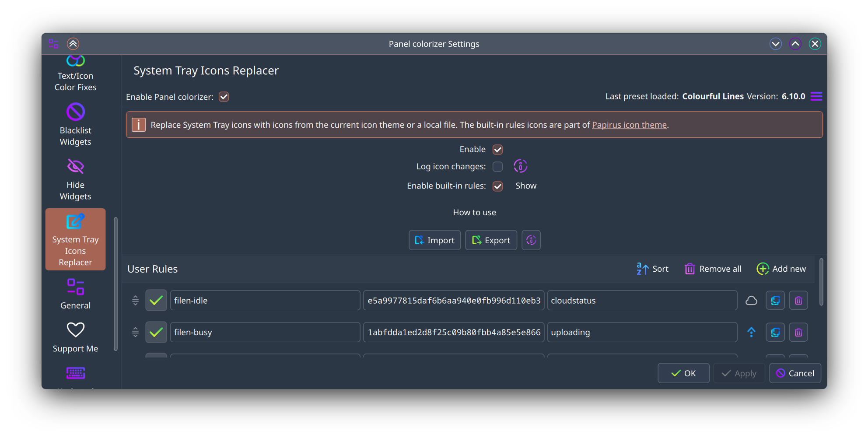Sort the user rules
Screen dimensions: 868x438
pyautogui.click(x=653, y=269)
